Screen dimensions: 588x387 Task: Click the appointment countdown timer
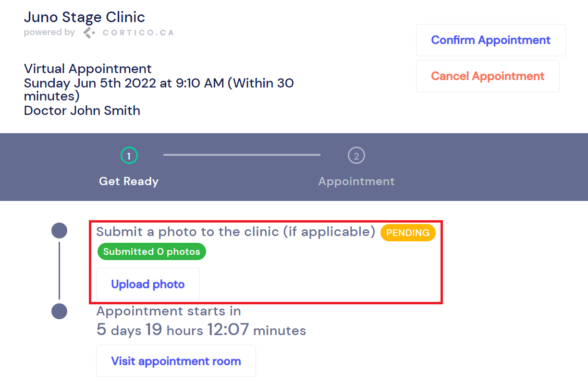click(x=201, y=330)
